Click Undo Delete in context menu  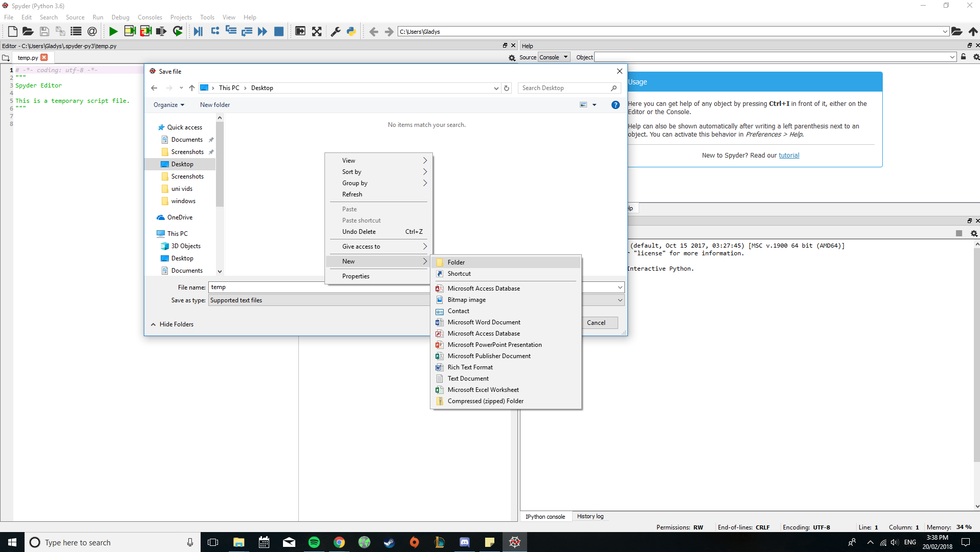coord(379,232)
